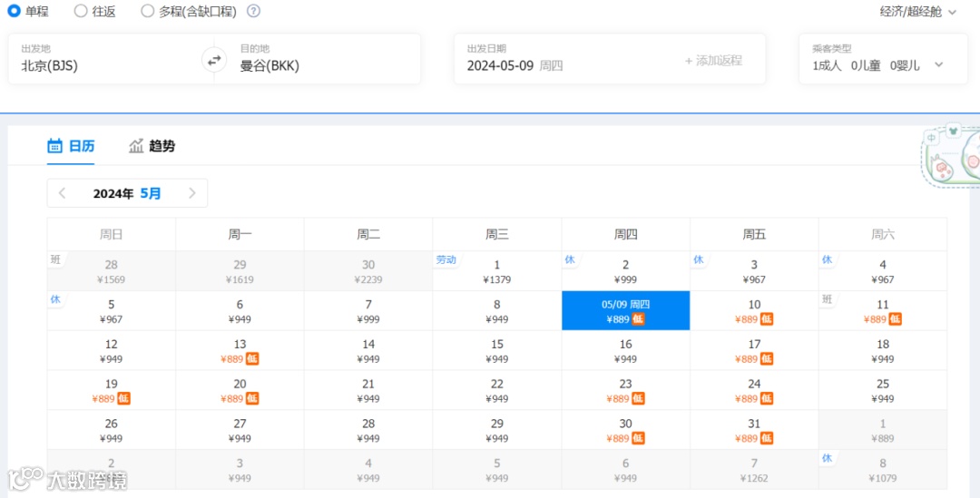Select May 8 on the calendar
Viewport: 980px width, 498px height.
pyautogui.click(x=497, y=310)
